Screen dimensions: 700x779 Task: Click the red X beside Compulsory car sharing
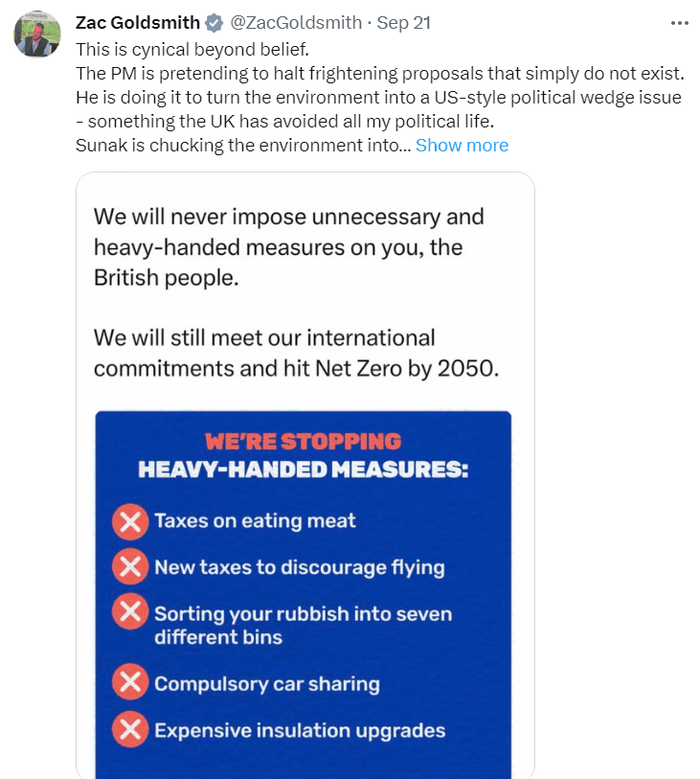coord(130,683)
